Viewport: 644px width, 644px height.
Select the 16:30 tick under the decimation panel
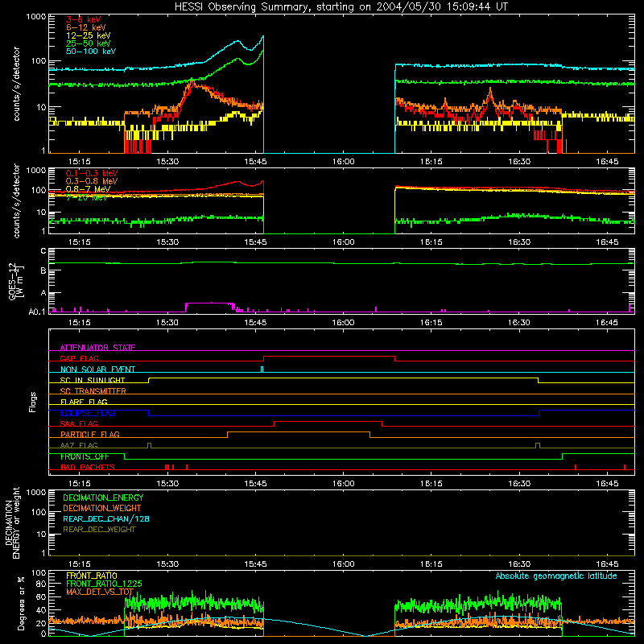tap(519, 564)
